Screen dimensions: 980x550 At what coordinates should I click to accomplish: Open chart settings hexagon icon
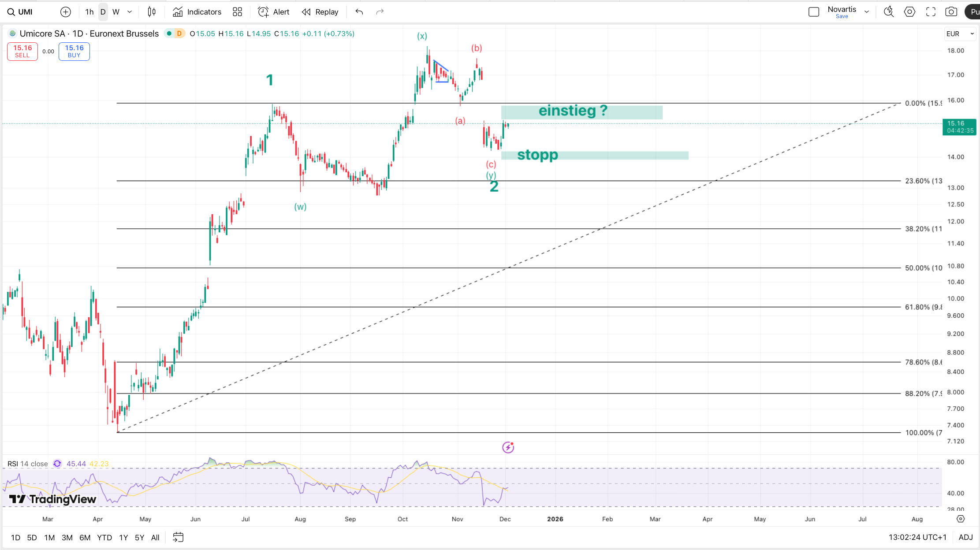click(x=909, y=12)
